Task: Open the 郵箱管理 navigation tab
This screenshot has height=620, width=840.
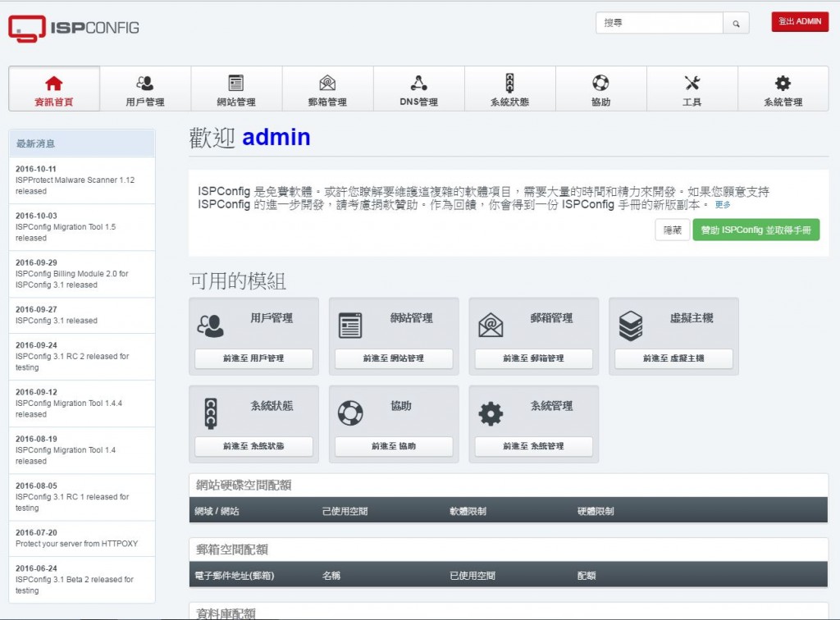Action: tap(327, 89)
